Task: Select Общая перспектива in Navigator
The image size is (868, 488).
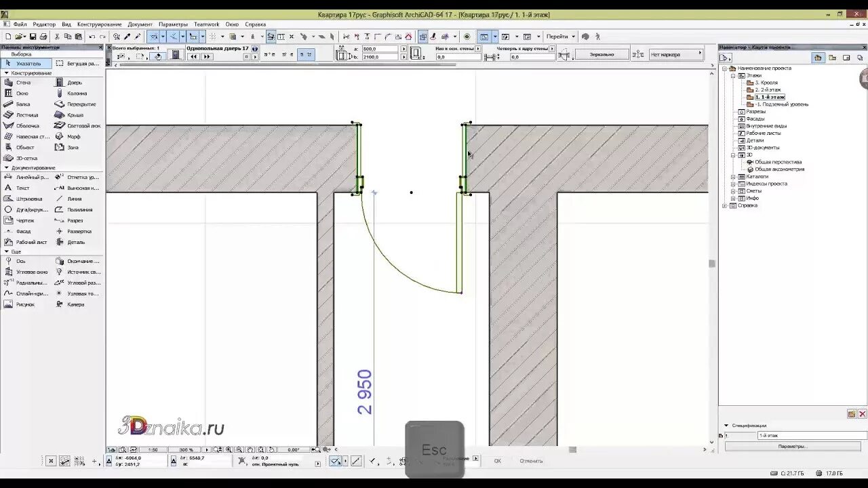Action: pos(778,163)
